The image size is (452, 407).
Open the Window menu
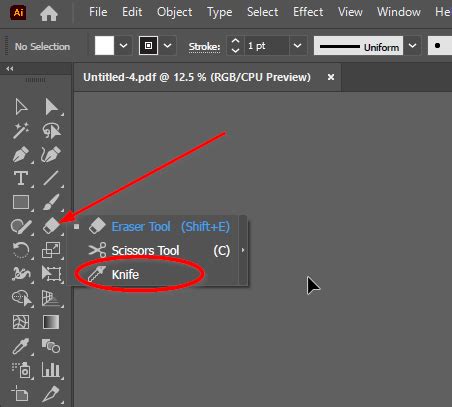tap(399, 12)
